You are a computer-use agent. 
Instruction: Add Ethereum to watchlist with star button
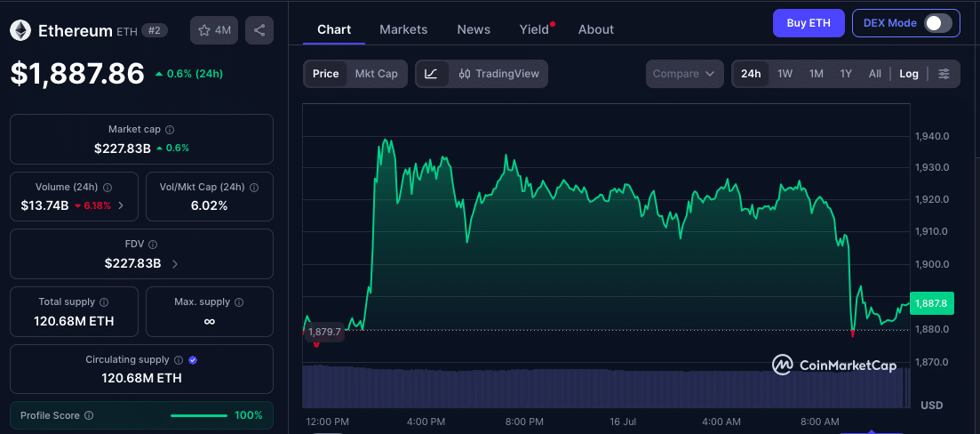click(214, 30)
